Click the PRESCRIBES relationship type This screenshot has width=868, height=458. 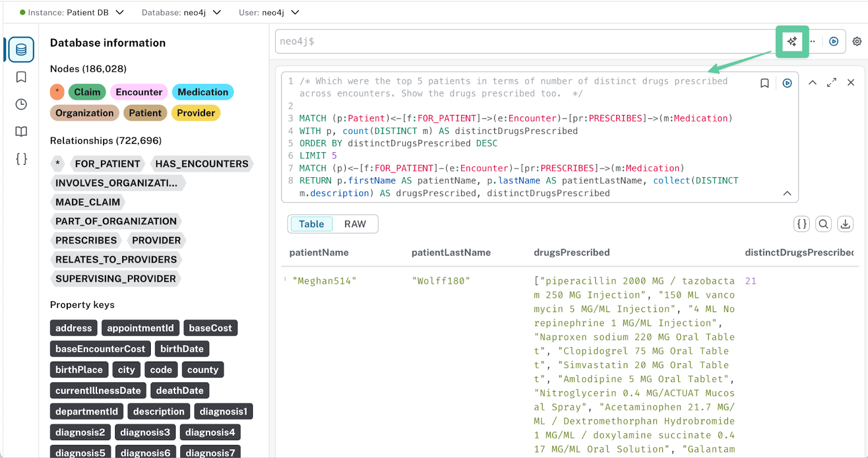(86, 240)
